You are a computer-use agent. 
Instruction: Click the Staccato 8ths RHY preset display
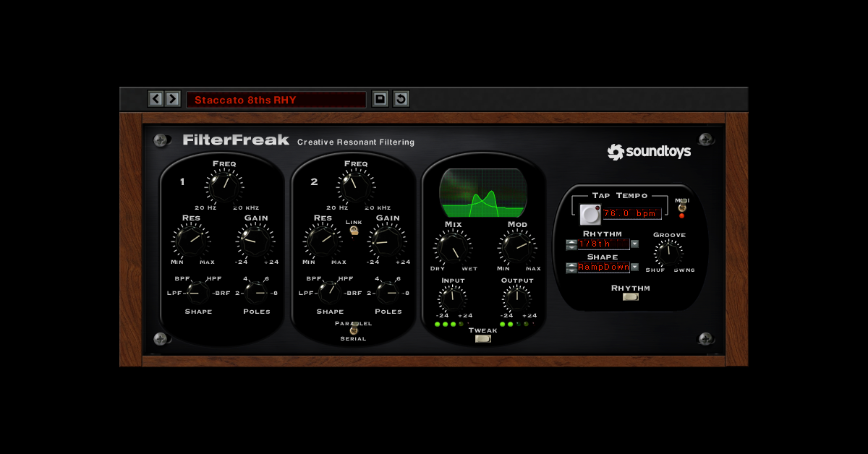tap(277, 100)
